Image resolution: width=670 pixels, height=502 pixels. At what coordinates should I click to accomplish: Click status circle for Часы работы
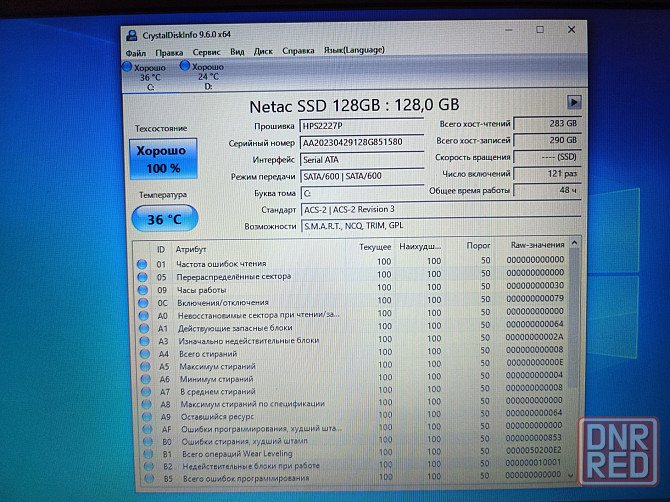(143, 290)
